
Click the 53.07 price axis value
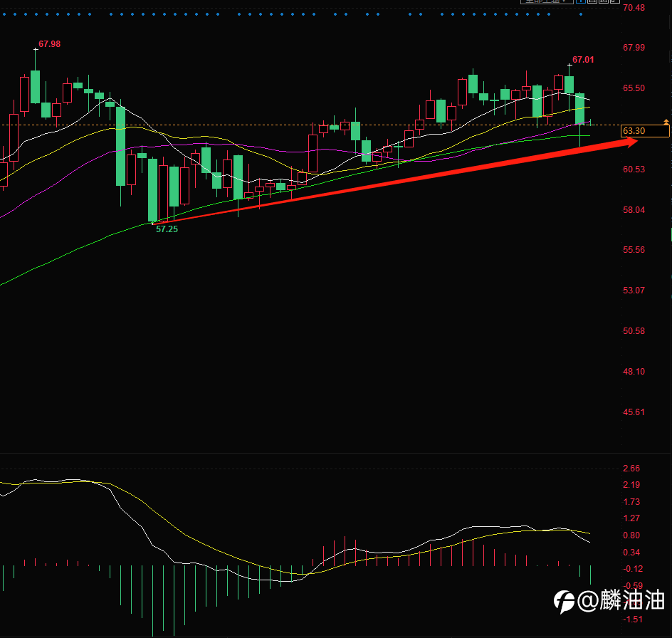[x=634, y=291]
